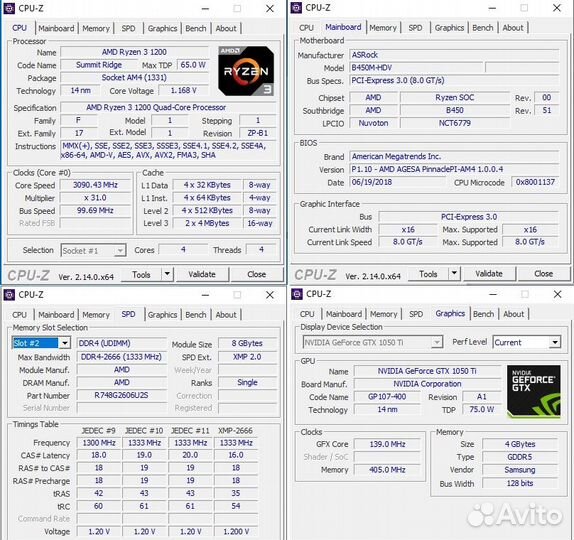Viewport: 574px width, 540px height.
Task: Close the Graphics window with the X
Action: (558, 294)
